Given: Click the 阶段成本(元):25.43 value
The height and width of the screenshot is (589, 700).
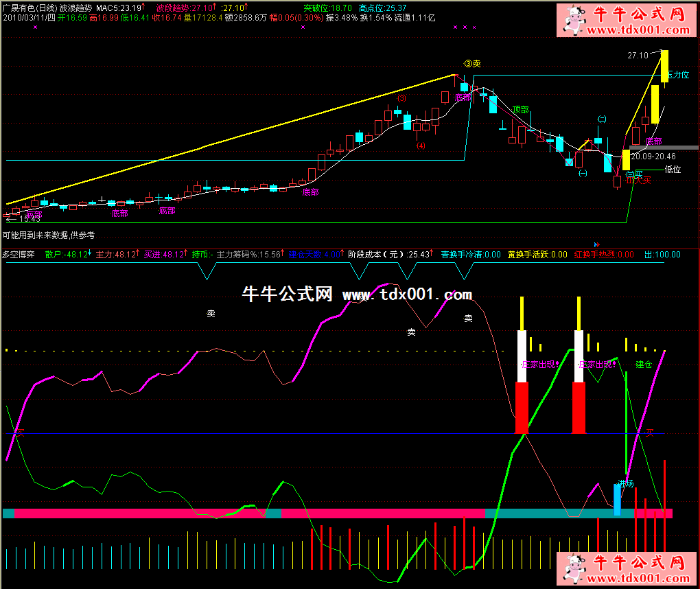Looking at the screenshot, I should [x=390, y=255].
